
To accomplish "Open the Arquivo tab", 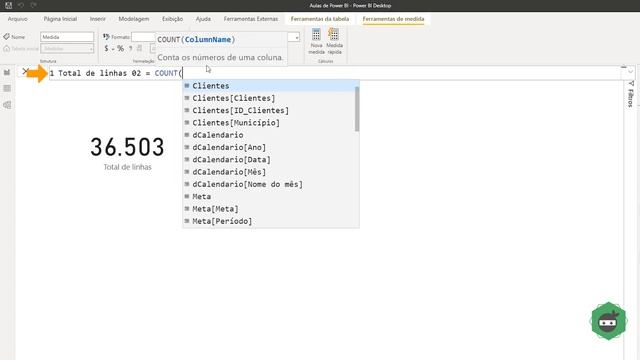I will point(18,19).
